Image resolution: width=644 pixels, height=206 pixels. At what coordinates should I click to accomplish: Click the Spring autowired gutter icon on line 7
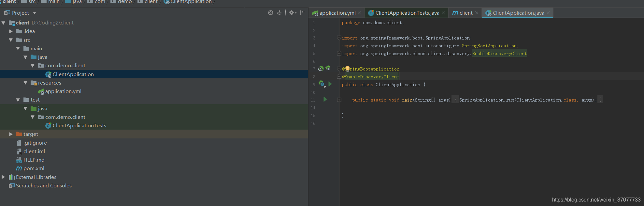(328, 68)
